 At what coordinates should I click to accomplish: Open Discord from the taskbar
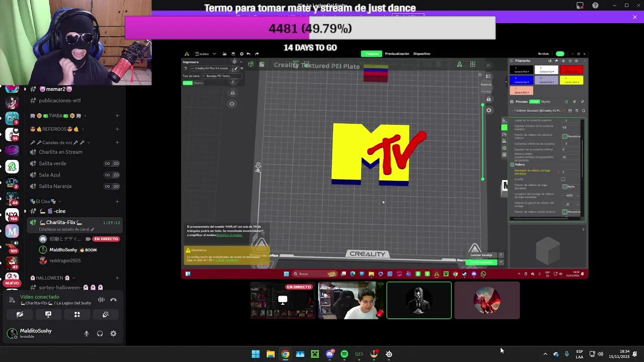(x=330, y=354)
